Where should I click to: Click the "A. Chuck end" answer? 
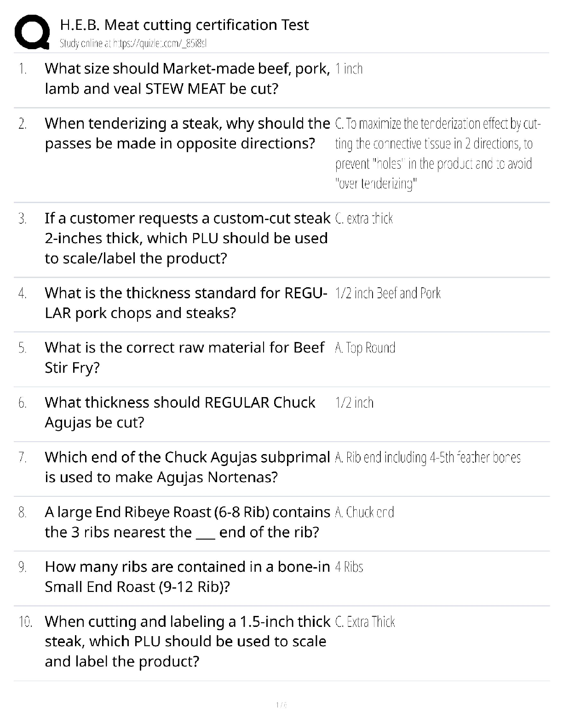pos(364,512)
